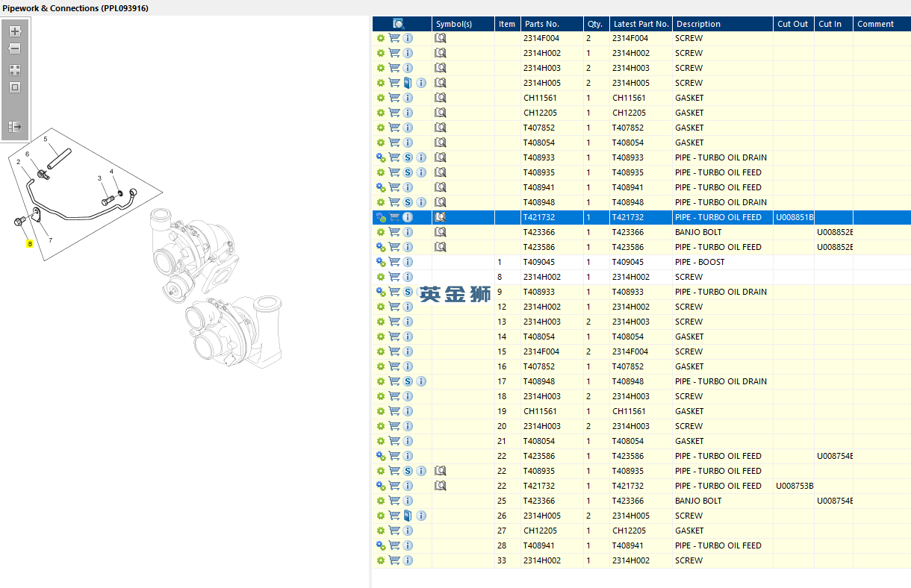
Task: Click the list-arrow icon at toolbar bottom
Action: [x=15, y=127]
